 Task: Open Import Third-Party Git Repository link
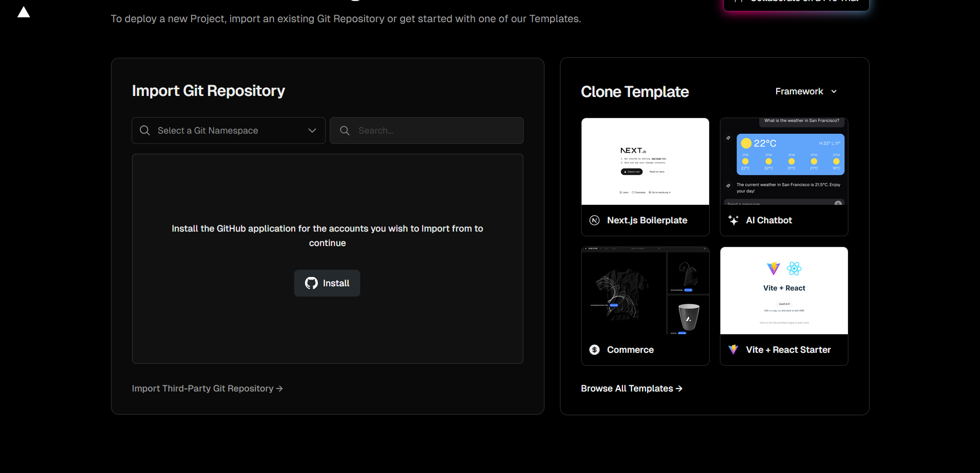point(207,388)
